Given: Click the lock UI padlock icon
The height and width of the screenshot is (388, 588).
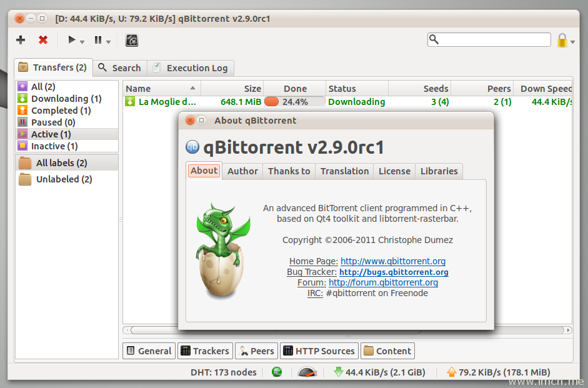Looking at the screenshot, I should (562, 40).
